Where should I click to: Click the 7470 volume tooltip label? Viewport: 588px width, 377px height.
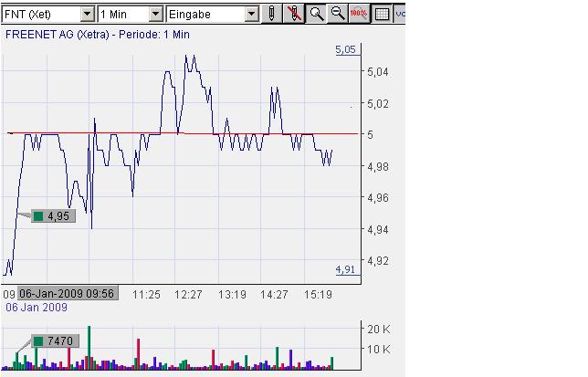tap(55, 341)
